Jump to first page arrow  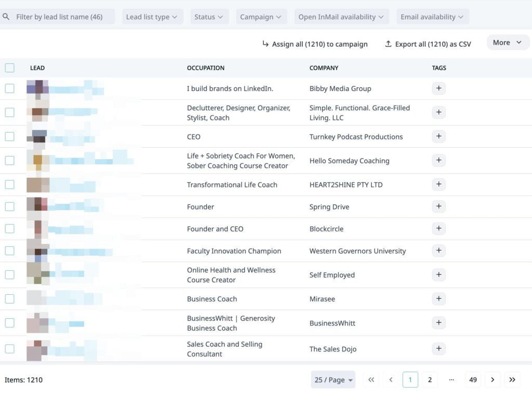click(x=371, y=379)
